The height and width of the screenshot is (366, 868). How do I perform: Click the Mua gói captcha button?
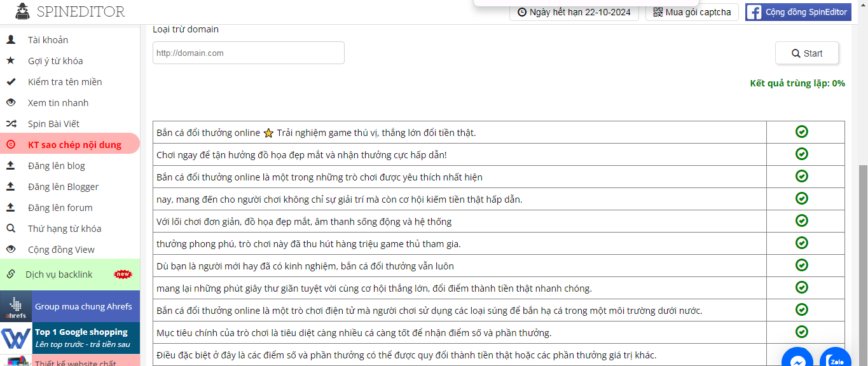(692, 12)
